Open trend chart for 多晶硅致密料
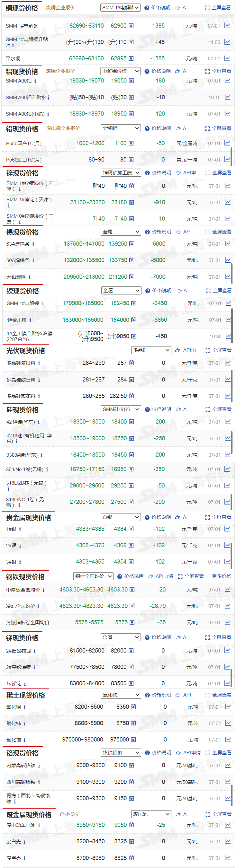237x868 pixels. point(228,380)
